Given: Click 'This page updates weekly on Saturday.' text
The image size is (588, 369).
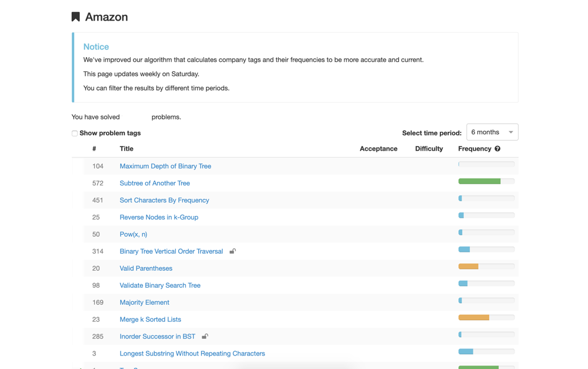Looking at the screenshot, I should tap(141, 74).
